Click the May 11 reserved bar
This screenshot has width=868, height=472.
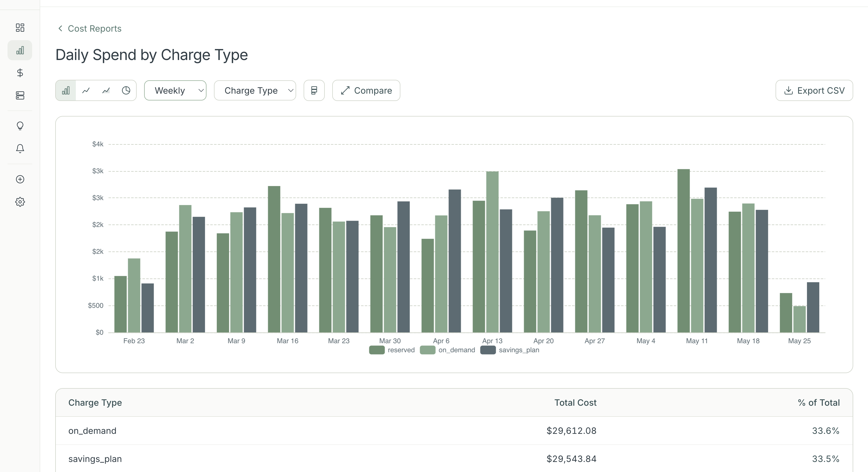point(684,251)
